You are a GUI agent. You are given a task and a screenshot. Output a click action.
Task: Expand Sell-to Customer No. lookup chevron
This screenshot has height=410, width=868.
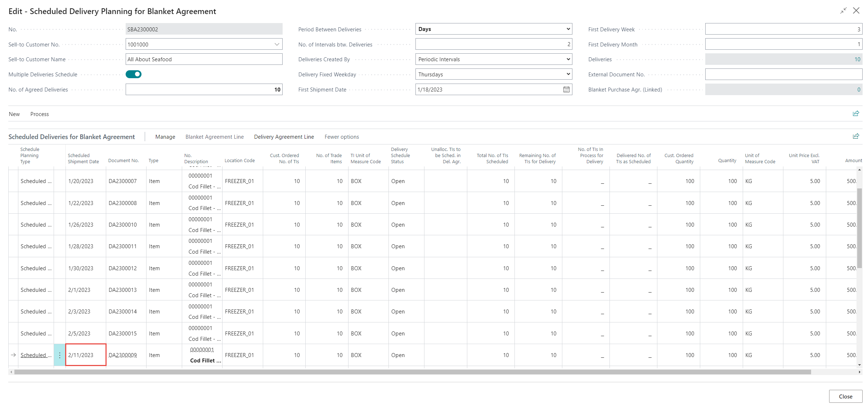[276, 44]
